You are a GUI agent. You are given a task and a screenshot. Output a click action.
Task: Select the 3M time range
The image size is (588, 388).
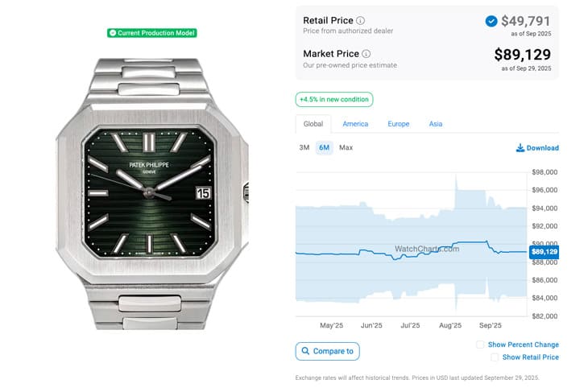pyautogui.click(x=304, y=148)
